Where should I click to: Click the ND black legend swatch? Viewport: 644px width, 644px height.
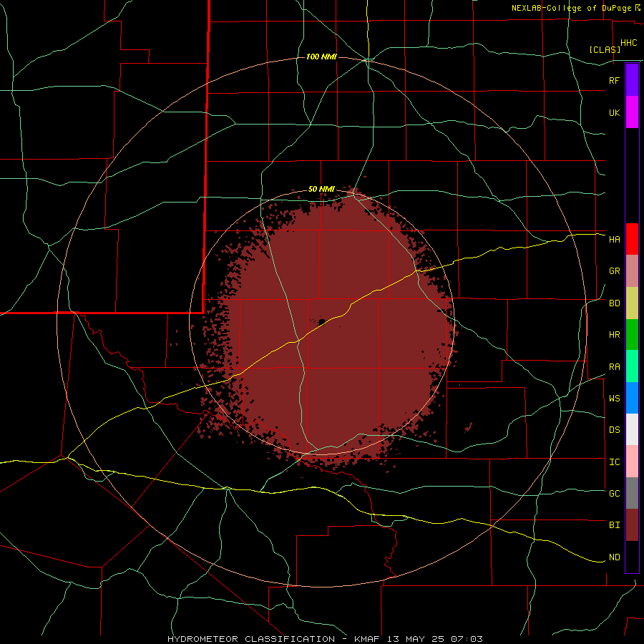pyautogui.click(x=632, y=557)
